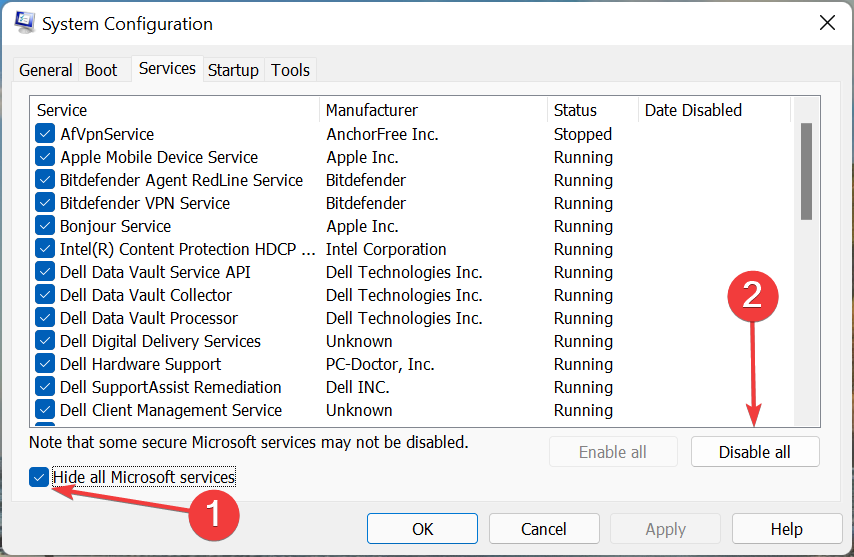Toggle Hide all Microsoft services checkbox
The height and width of the screenshot is (557, 854).
(x=40, y=477)
